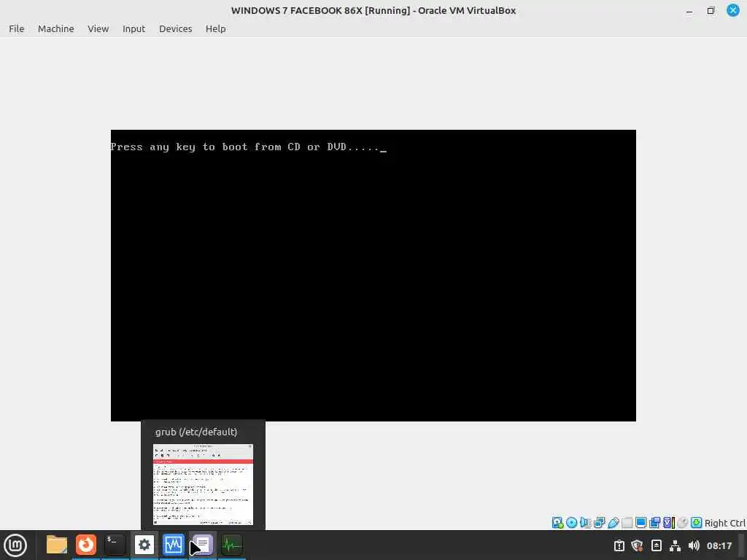The height and width of the screenshot is (560, 747).
Task: Click the shield security tray icon
Action: (637, 545)
